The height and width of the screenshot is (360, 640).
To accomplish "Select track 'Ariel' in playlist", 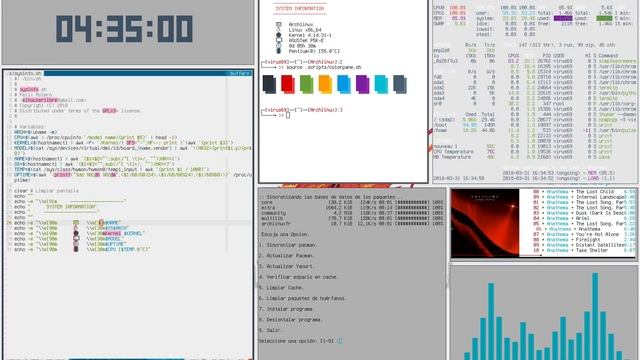I will click(x=584, y=218).
